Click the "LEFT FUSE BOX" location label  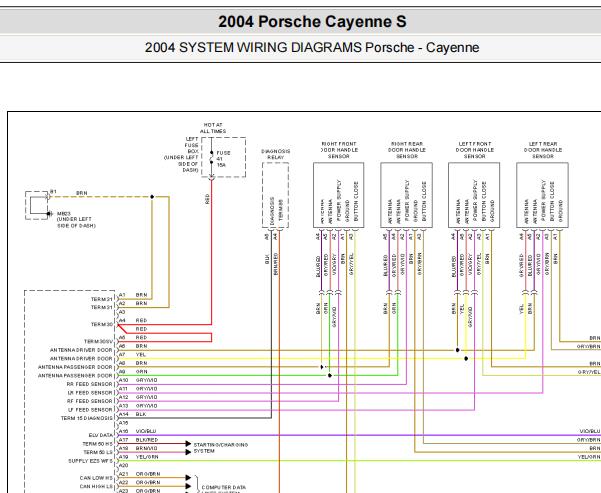(192, 145)
